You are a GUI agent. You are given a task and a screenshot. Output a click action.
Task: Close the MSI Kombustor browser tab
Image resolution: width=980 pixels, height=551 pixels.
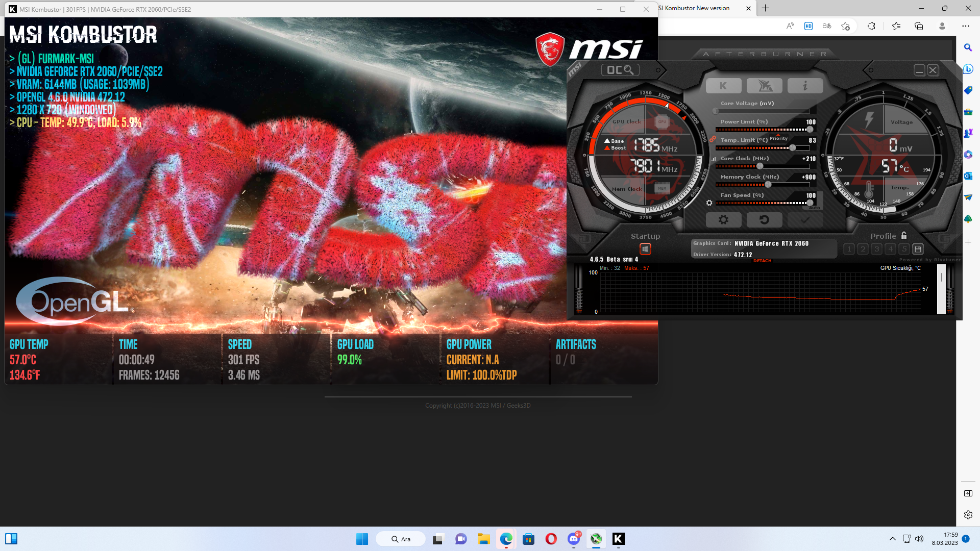(x=748, y=8)
